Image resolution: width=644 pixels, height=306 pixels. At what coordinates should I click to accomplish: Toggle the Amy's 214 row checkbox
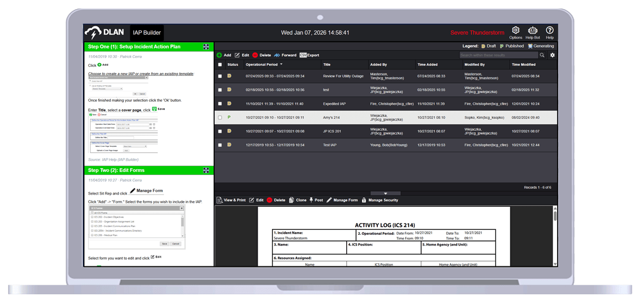coord(219,117)
